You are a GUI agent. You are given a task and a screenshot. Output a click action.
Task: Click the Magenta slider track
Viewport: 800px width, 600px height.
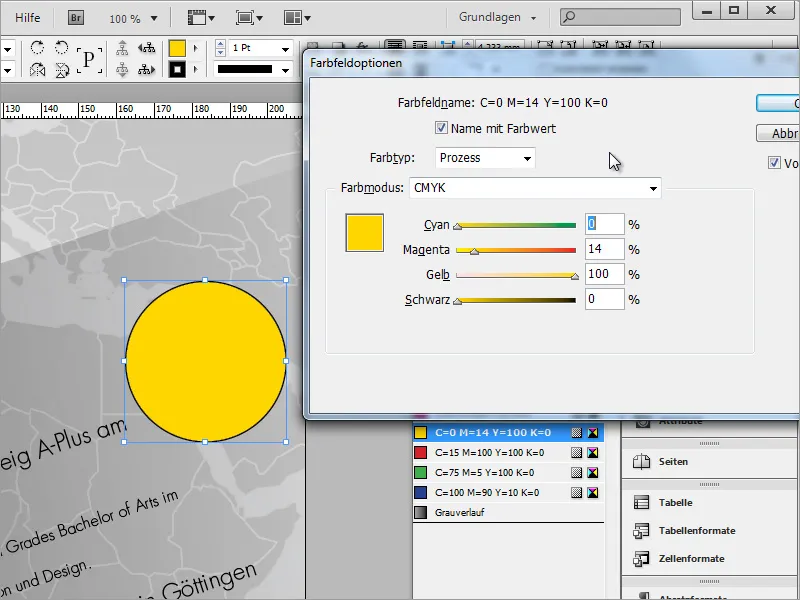[x=516, y=250]
